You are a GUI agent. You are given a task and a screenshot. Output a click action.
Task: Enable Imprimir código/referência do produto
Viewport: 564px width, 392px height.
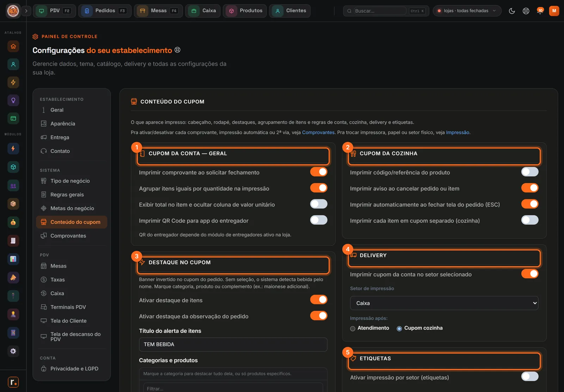[x=530, y=172]
